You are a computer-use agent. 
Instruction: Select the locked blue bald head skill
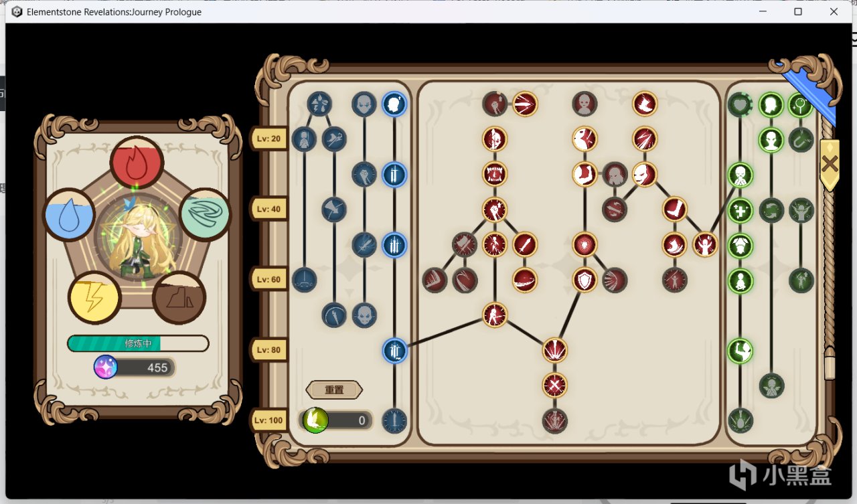click(x=364, y=104)
